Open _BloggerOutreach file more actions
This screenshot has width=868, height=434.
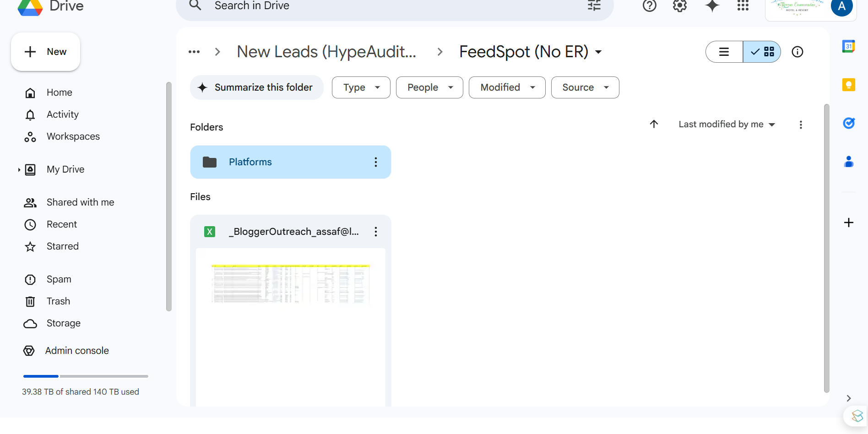click(376, 232)
